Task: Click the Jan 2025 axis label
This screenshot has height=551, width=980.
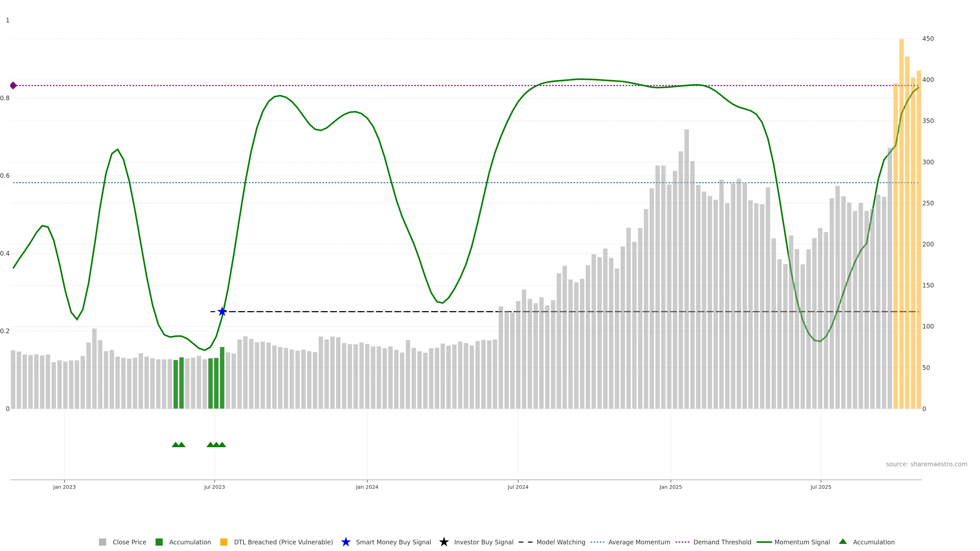Action: click(x=670, y=487)
